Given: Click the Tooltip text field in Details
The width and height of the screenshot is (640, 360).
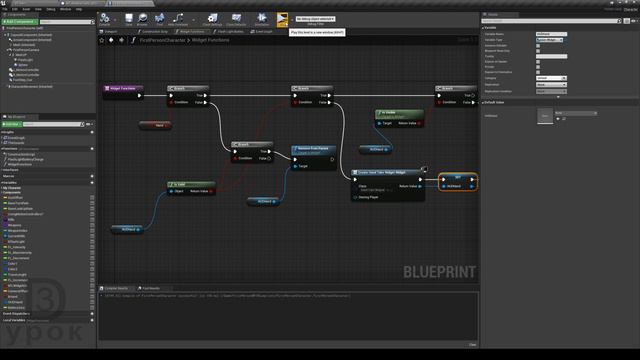Looking at the screenshot, I should (551, 56).
